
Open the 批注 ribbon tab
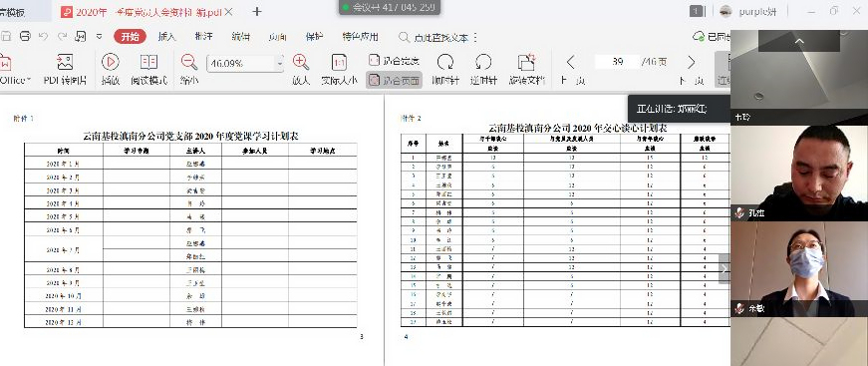(x=203, y=37)
